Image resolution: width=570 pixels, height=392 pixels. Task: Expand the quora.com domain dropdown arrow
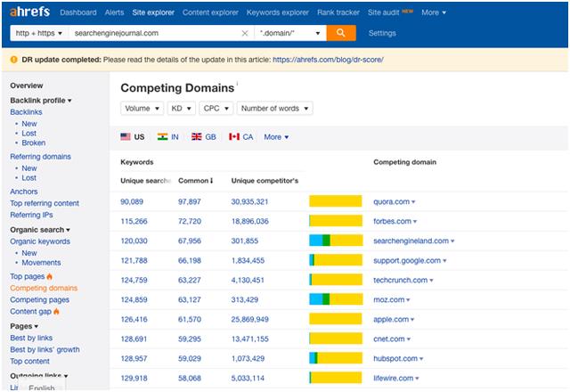(413, 202)
